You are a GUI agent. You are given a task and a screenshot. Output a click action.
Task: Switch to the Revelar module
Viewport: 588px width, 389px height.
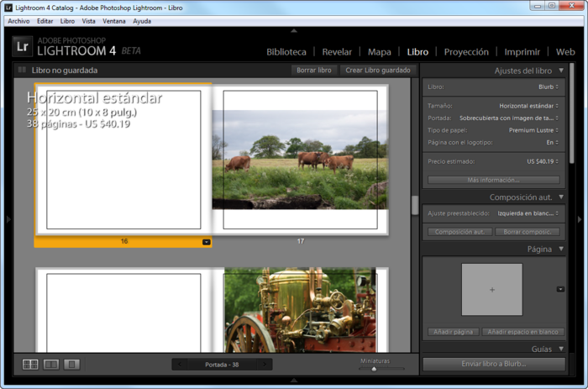337,52
